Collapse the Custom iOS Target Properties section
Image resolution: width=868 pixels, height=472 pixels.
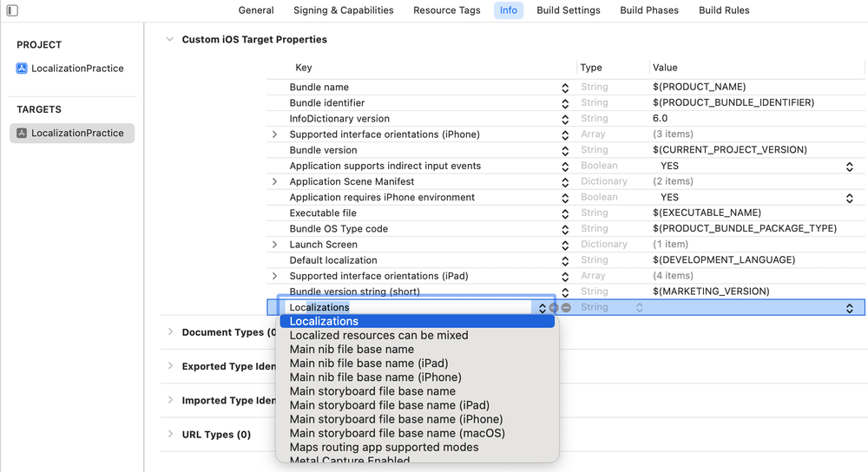tap(170, 40)
